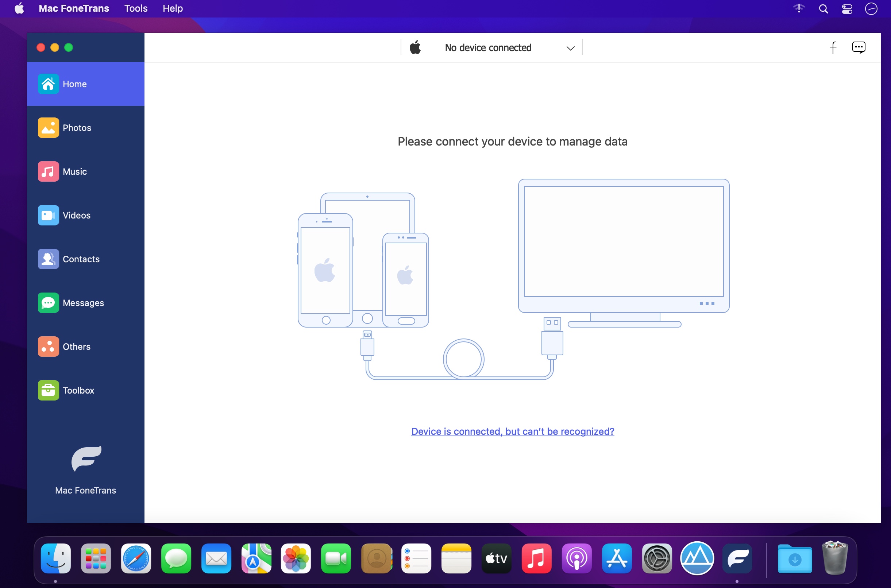
Task: Click the Wi-Fi status icon in menu bar
Action: [799, 8]
